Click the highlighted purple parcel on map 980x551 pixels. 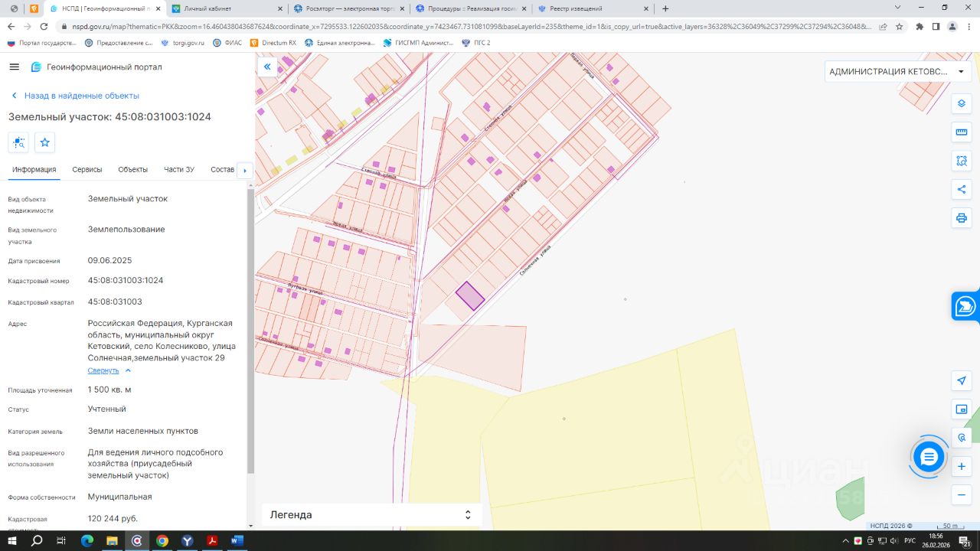point(470,296)
